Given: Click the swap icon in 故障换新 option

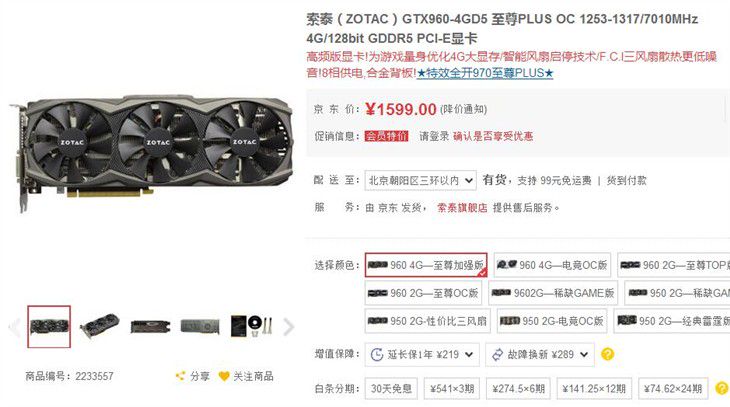Looking at the screenshot, I should pos(498,355).
